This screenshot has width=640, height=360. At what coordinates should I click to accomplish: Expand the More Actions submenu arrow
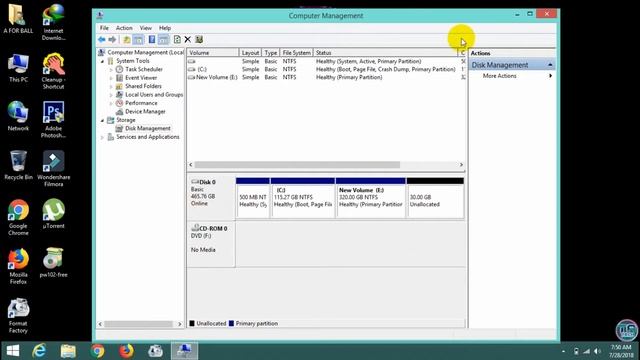tap(550, 76)
